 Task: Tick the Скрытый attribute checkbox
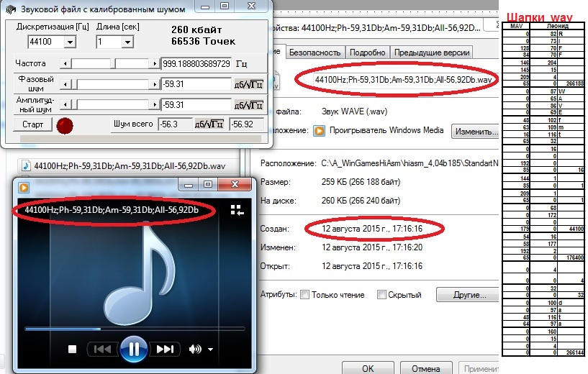click(381, 295)
